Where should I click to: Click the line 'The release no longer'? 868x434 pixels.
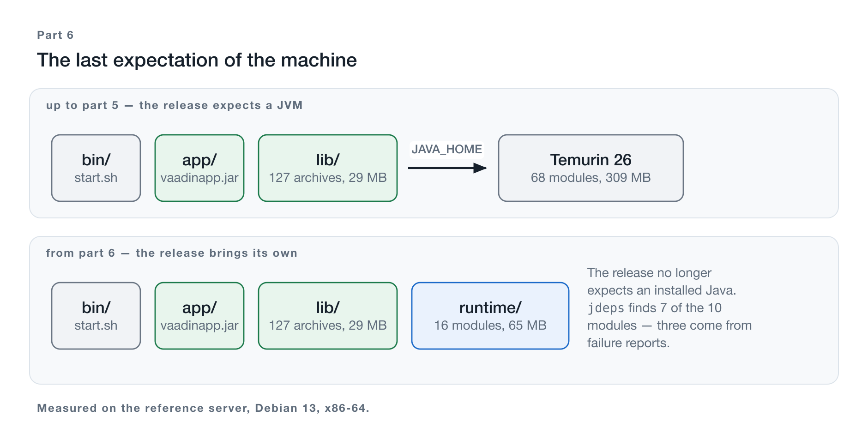(x=649, y=273)
